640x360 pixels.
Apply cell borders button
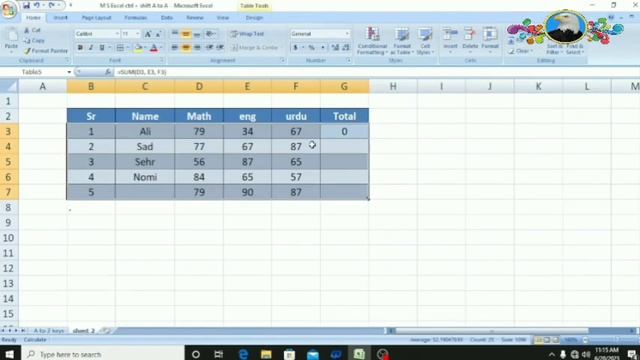click(120, 48)
